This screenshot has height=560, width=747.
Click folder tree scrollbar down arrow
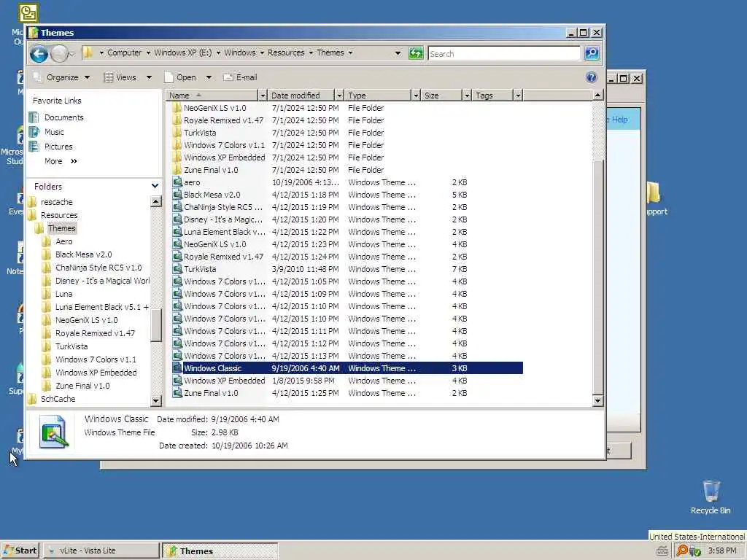tap(156, 402)
